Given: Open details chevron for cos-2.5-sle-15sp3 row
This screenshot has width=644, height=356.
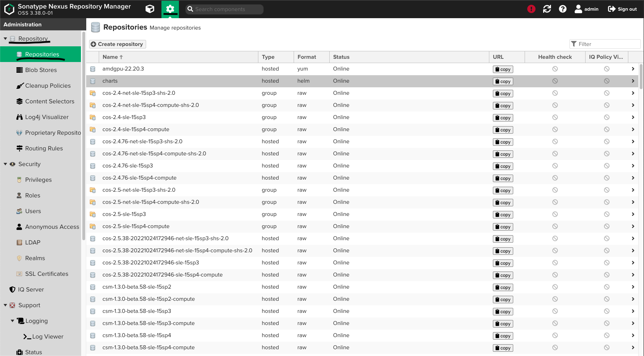Looking at the screenshot, I should coord(633,214).
